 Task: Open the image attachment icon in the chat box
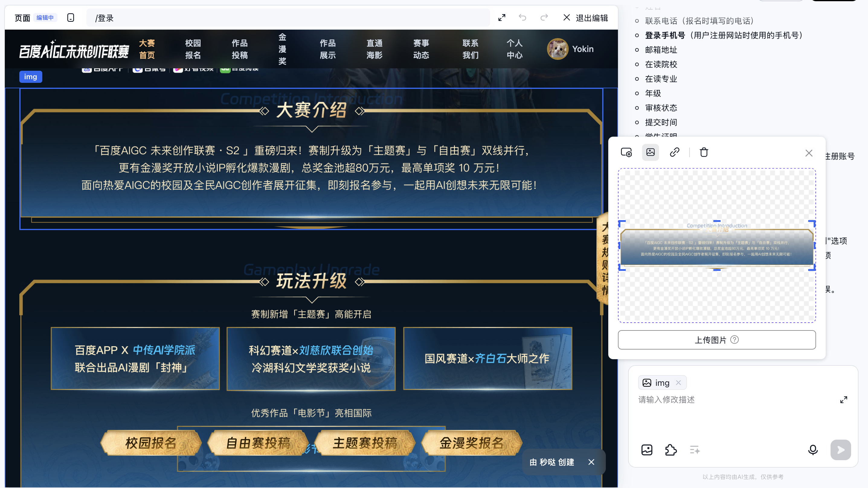(647, 450)
